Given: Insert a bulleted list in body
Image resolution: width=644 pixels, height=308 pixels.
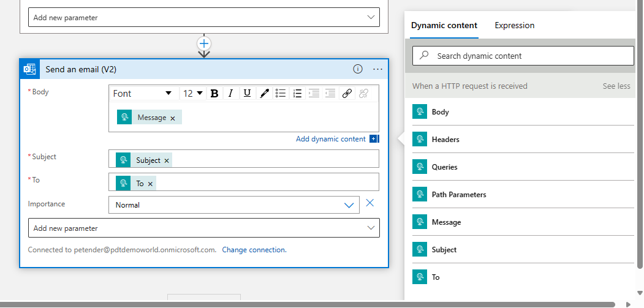Looking at the screenshot, I should point(281,94).
